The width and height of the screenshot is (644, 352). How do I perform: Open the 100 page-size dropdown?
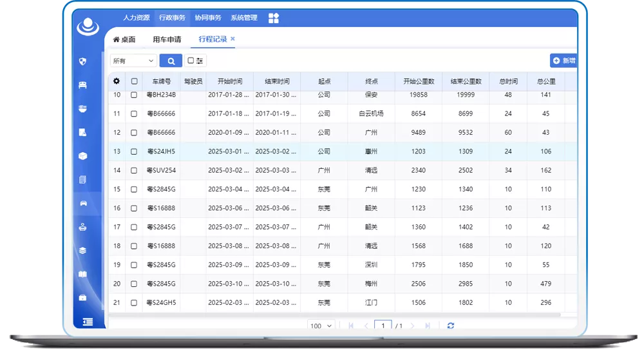(x=321, y=326)
